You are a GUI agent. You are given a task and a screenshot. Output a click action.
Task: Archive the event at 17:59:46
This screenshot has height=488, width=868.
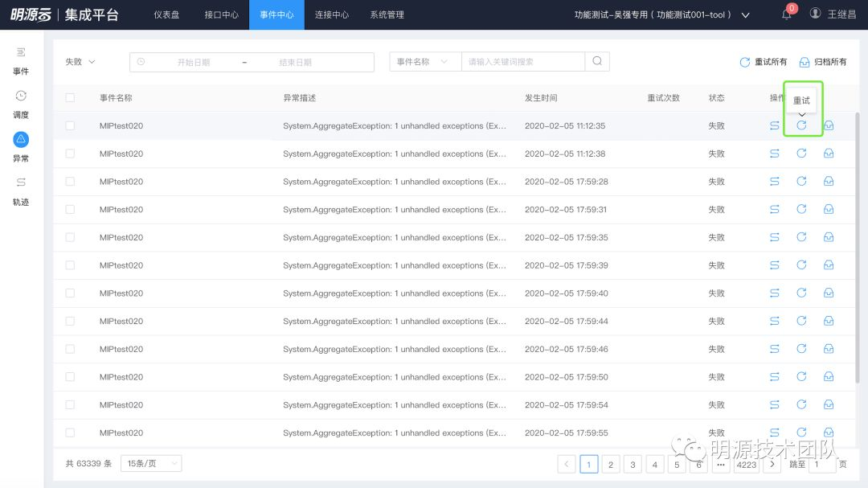[829, 349]
